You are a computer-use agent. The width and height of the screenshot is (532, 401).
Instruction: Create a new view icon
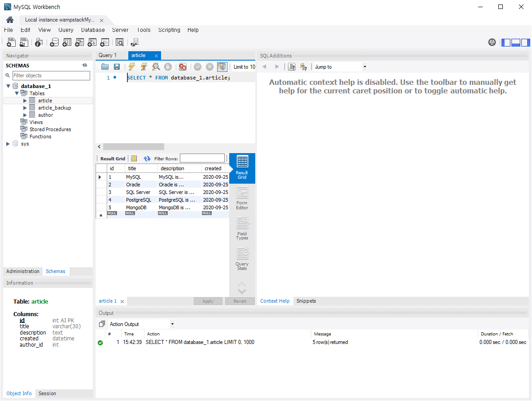click(79, 42)
